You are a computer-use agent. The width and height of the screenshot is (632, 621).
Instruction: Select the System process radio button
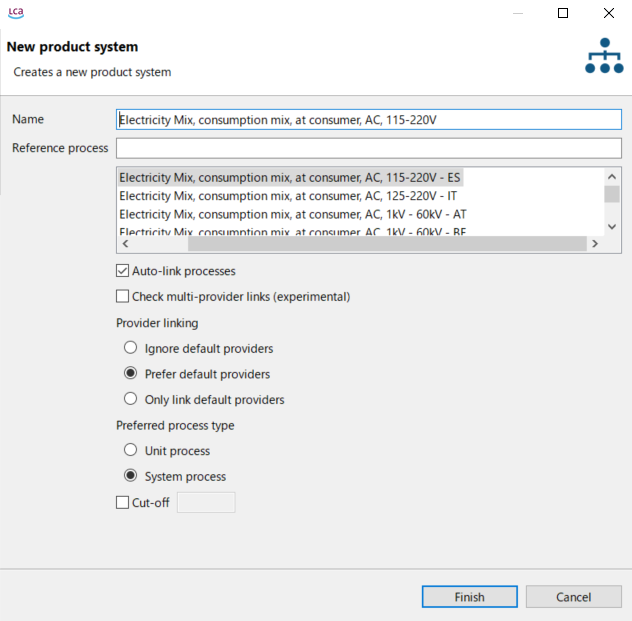(130, 476)
